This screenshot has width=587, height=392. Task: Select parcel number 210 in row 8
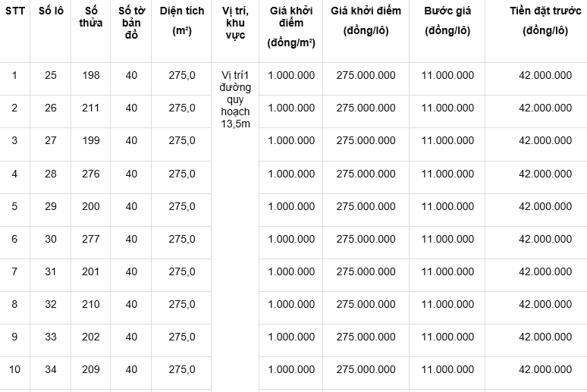[x=90, y=304]
